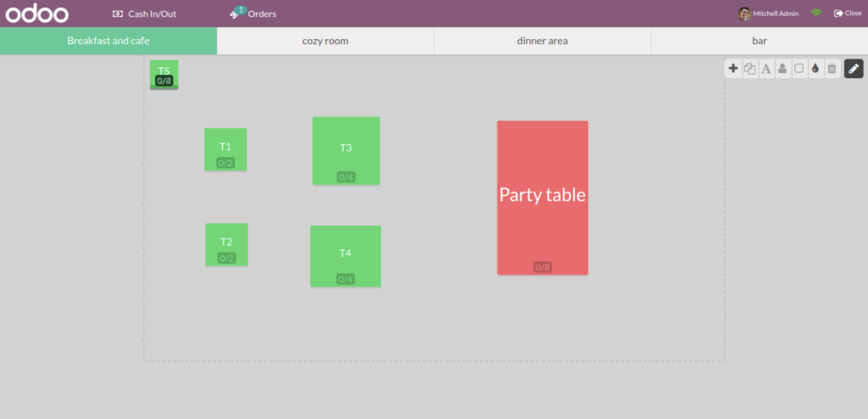868x419 pixels.
Task: Click the plus icon to add a table
Action: coord(733,69)
